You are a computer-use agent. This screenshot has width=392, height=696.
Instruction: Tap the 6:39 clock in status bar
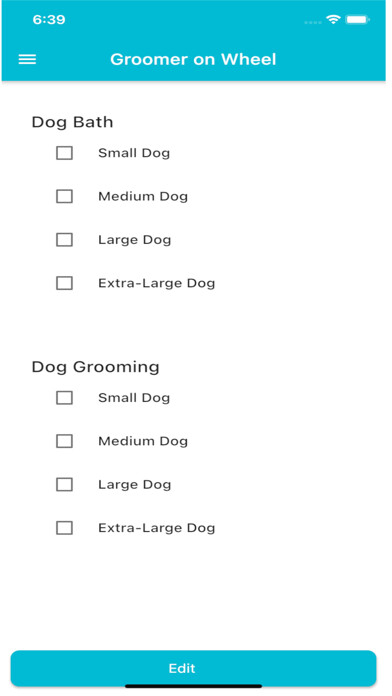click(x=49, y=20)
